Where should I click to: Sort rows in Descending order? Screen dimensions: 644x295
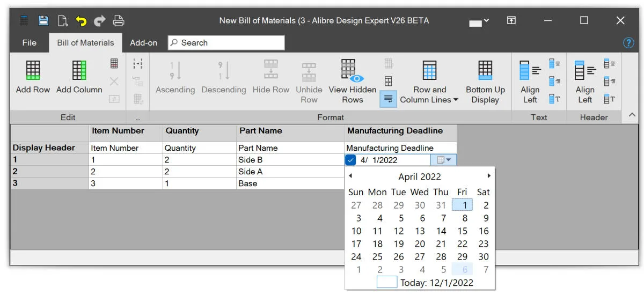click(x=224, y=78)
